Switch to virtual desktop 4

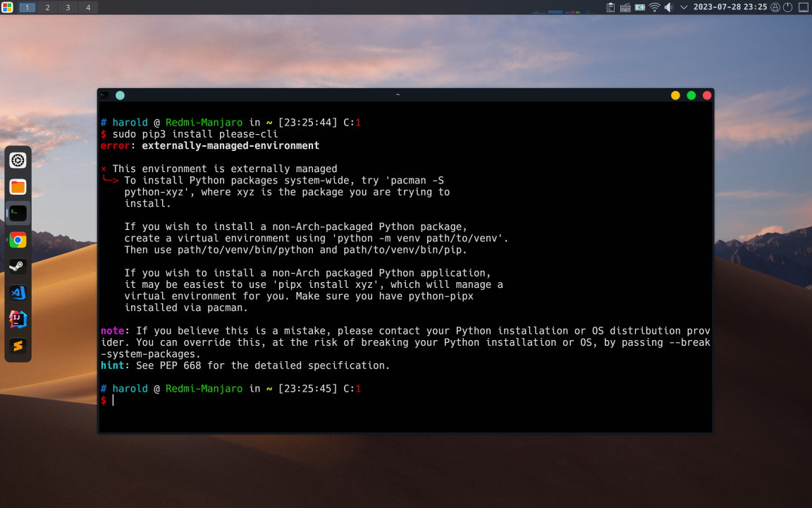point(88,7)
